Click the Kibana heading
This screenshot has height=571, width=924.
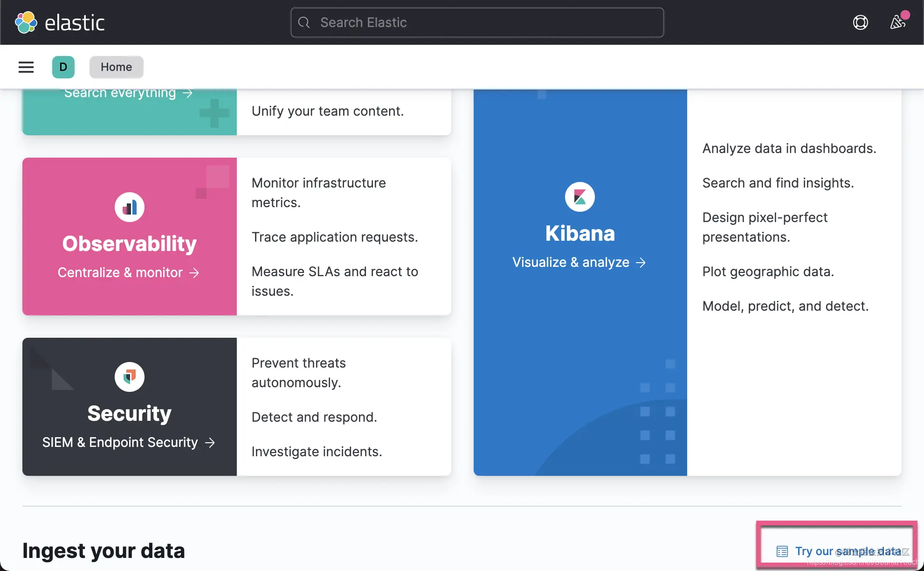coord(580,233)
